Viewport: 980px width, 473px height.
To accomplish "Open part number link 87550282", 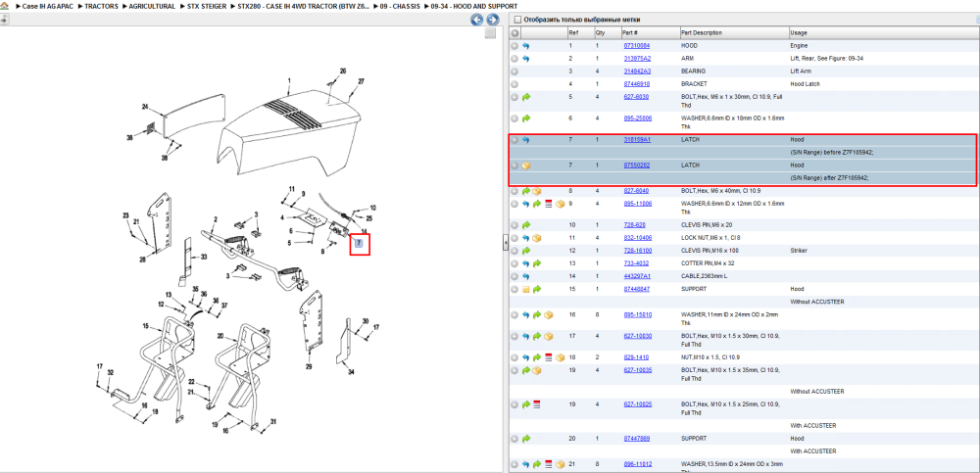I will 636,166.
